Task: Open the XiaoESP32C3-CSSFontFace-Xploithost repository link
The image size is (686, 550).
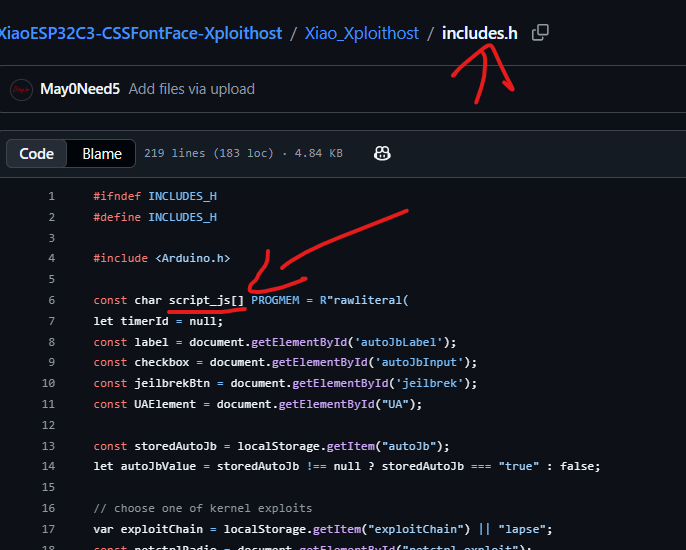Action: click(140, 33)
